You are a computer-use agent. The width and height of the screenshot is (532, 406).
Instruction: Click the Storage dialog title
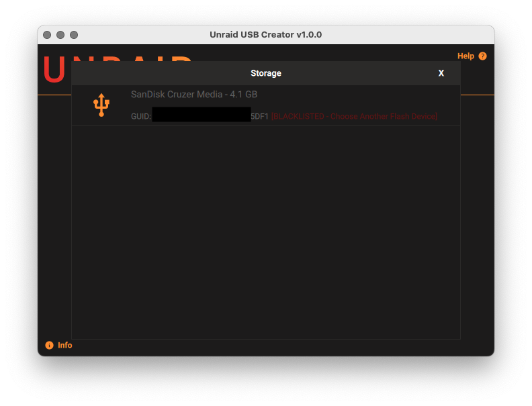pyautogui.click(x=266, y=73)
